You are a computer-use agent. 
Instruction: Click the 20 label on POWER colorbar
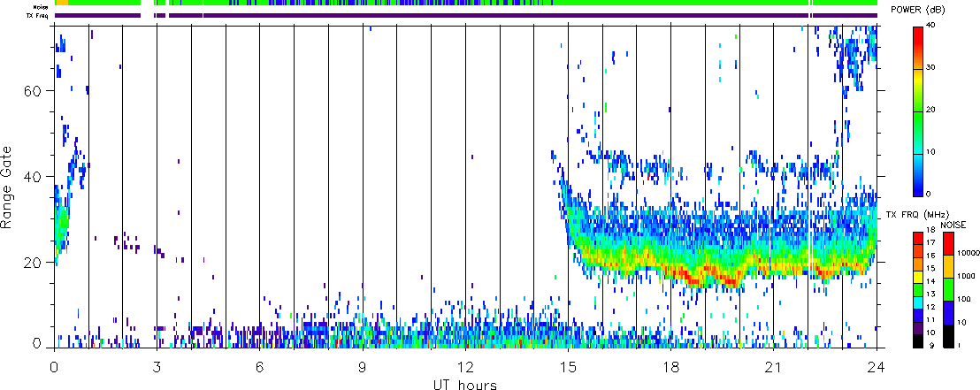[930, 110]
